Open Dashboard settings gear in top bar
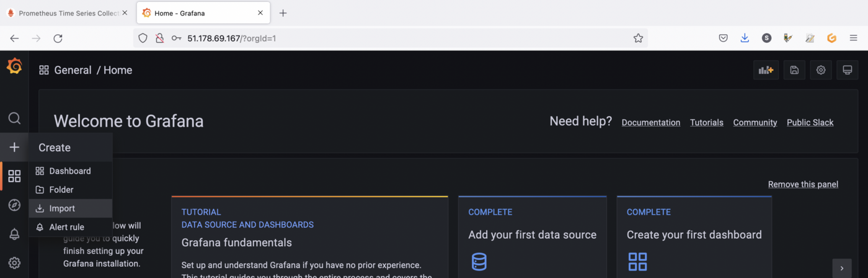 point(821,70)
